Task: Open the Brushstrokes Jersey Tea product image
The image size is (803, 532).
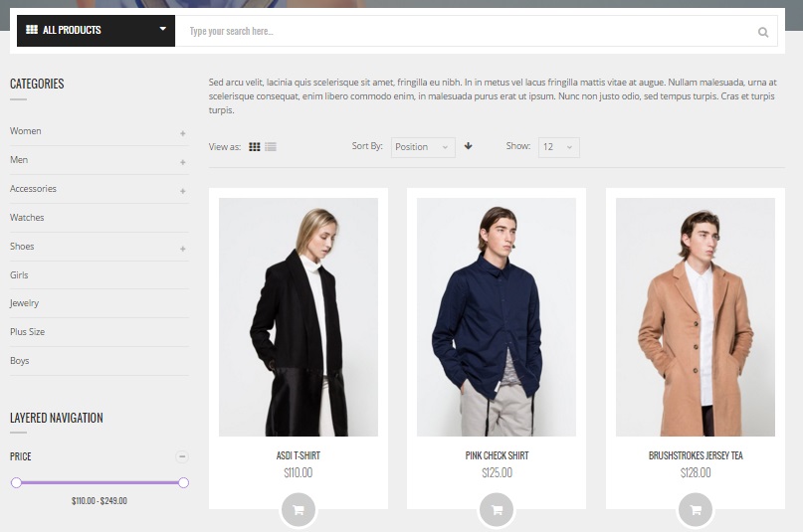Action: [x=696, y=316]
